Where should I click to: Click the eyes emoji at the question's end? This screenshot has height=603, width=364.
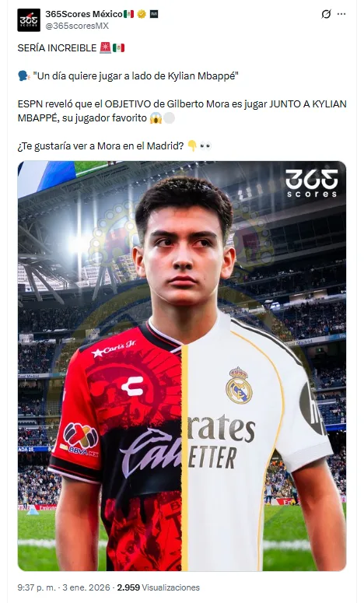205,145
